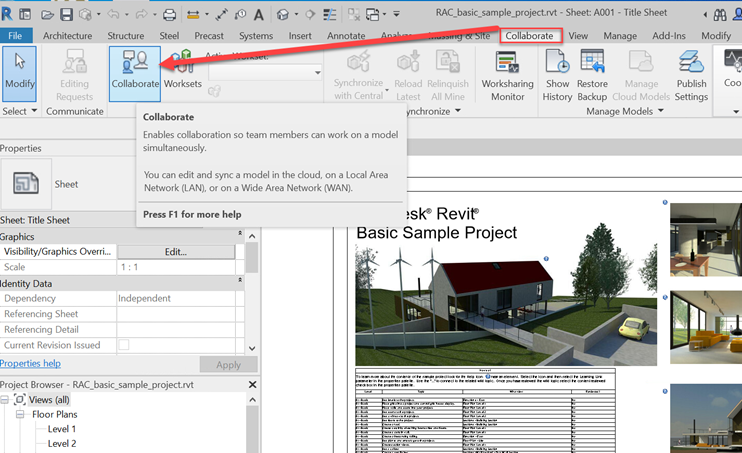
Task: Collapse the Views (all) tree node
Action: coord(5,400)
